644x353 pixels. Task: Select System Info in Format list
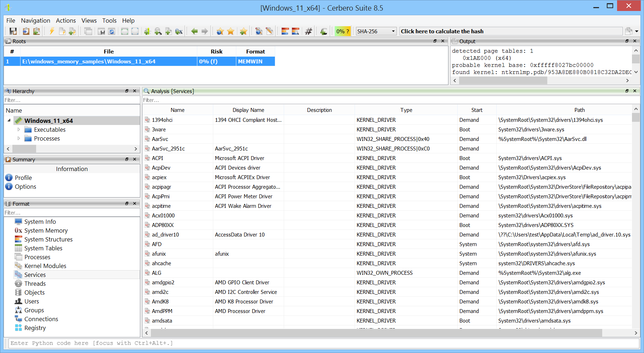(40, 222)
